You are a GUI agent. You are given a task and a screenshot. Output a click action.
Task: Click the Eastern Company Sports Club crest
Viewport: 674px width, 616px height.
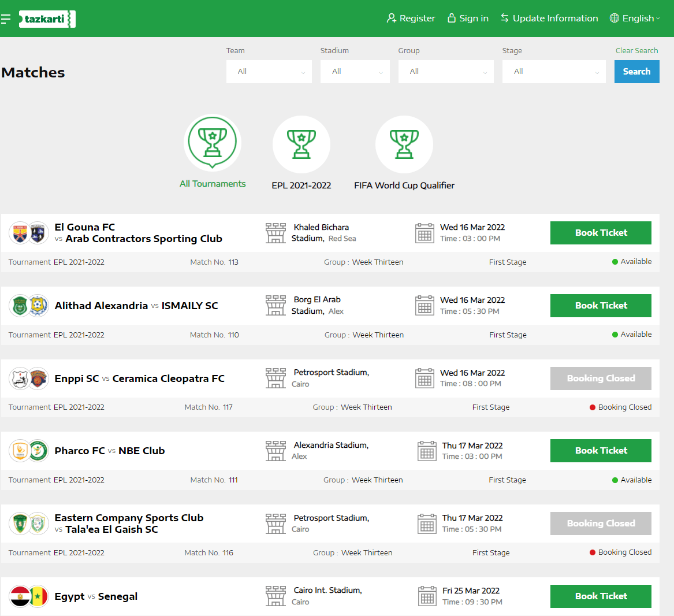point(20,524)
